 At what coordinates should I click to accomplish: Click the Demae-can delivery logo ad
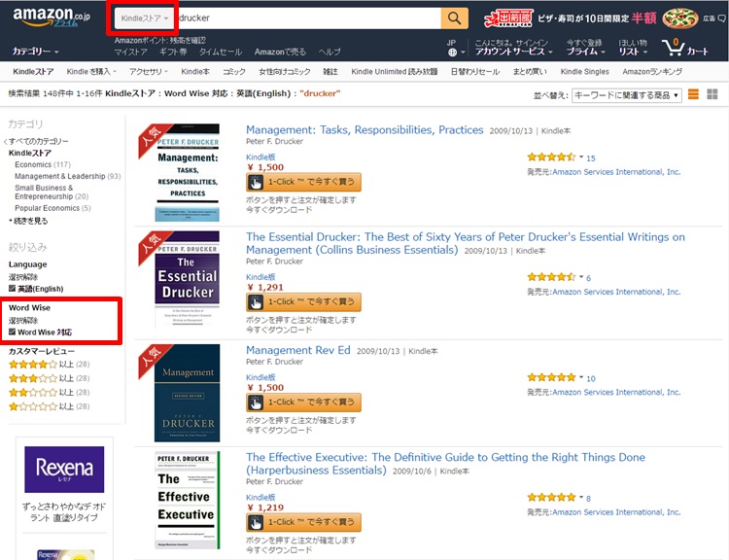tap(508, 18)
